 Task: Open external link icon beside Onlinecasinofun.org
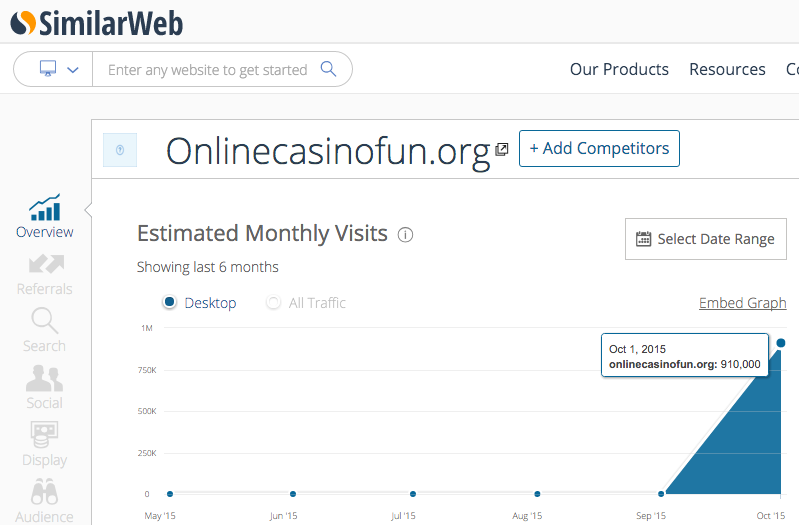coord(502,149)
